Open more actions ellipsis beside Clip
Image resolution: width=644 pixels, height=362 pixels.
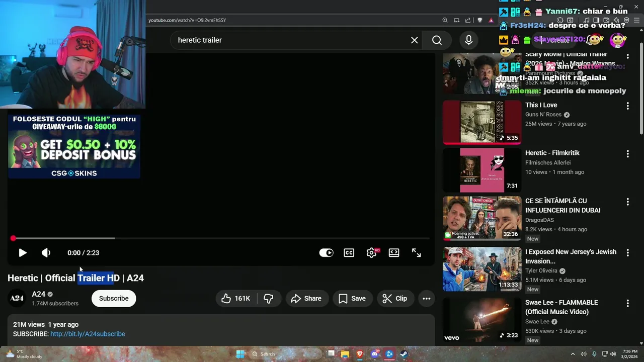[427, 299]
